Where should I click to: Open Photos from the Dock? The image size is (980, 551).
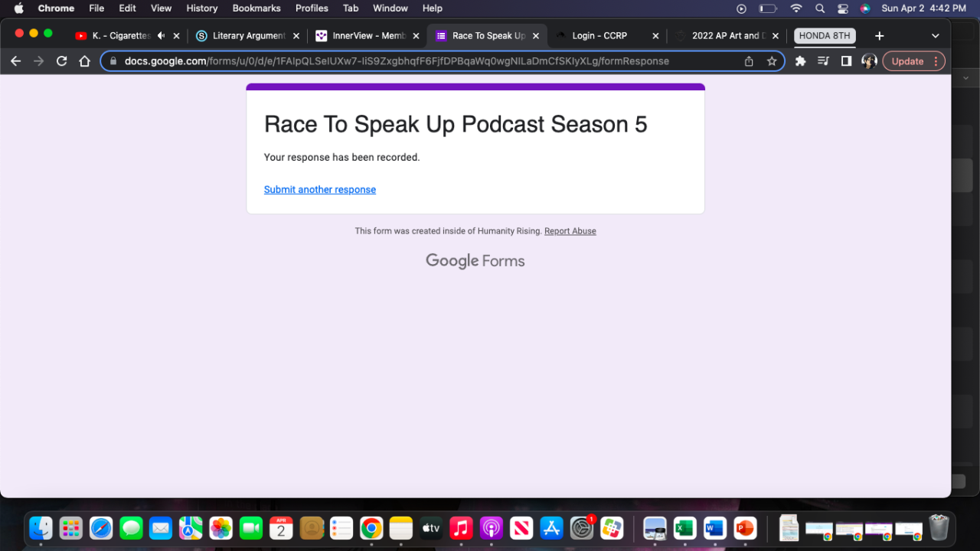[x=220, y=528]
